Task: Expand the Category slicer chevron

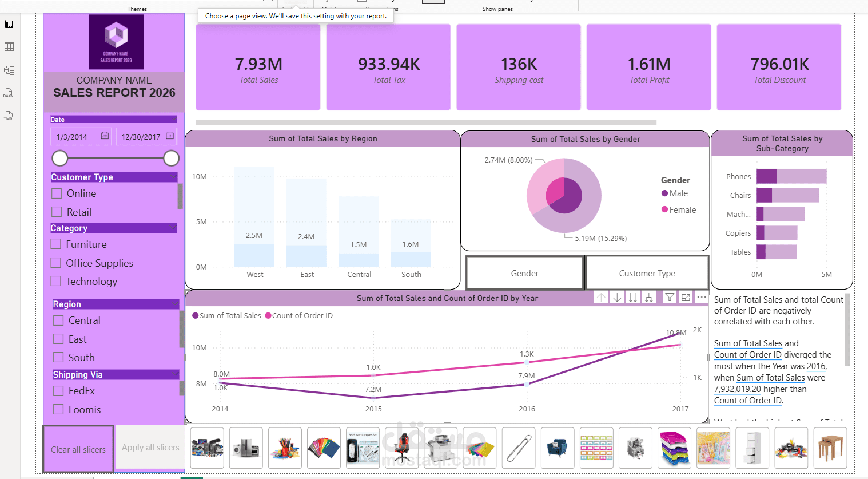Action: click(x=172, y=228)
